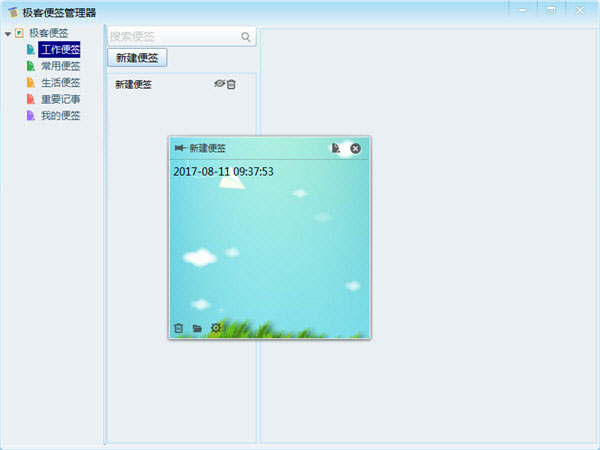Click the purple 我的便签 file icon

tap(31, 116)
